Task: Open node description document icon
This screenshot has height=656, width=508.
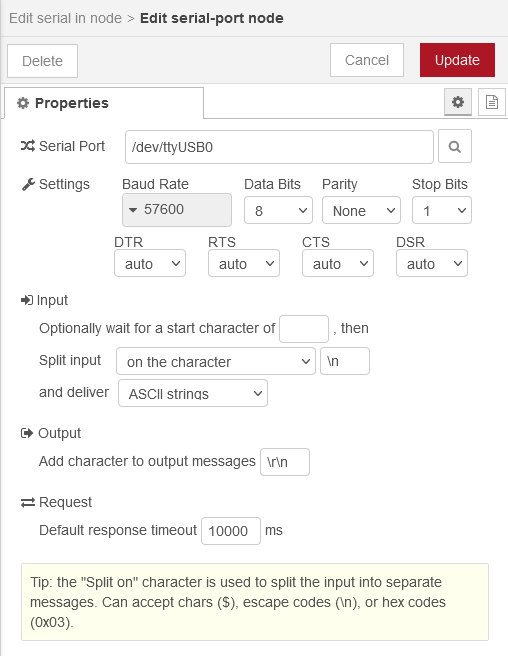Action: (x=492, y=102)
